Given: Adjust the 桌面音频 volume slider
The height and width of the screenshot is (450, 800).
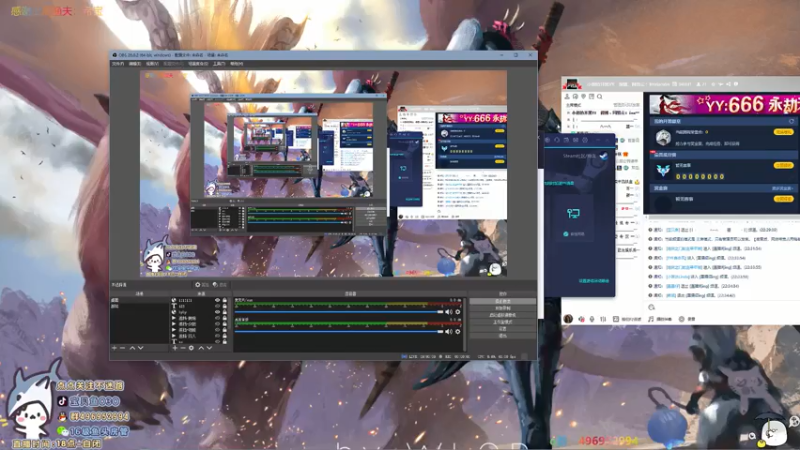Looking at the screenshot, I should (x=339, y=332).
